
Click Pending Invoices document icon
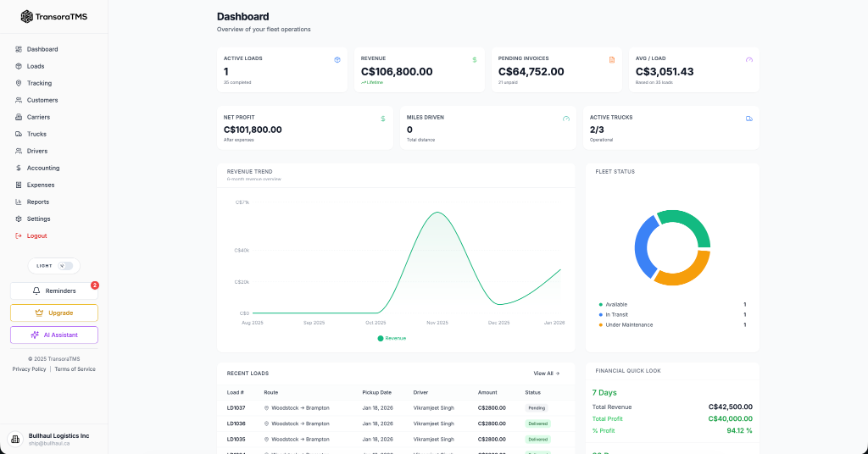(612, 60)
